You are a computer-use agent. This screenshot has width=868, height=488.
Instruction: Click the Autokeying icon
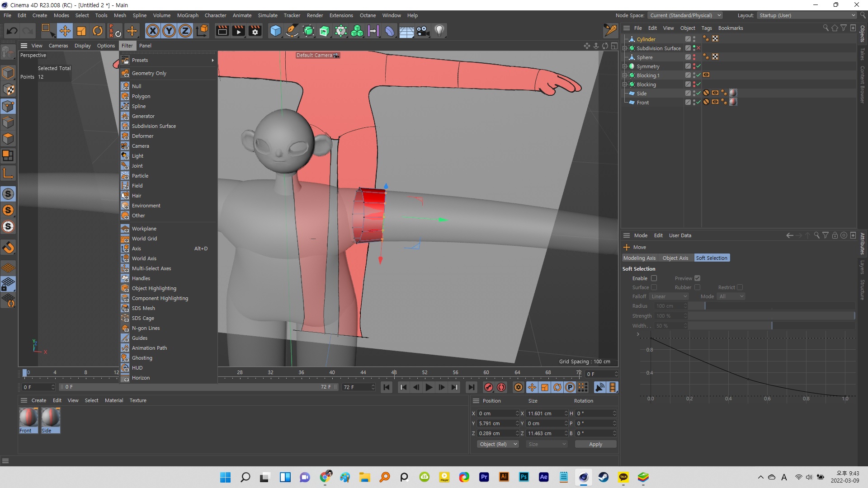click(x=501, y=387)
